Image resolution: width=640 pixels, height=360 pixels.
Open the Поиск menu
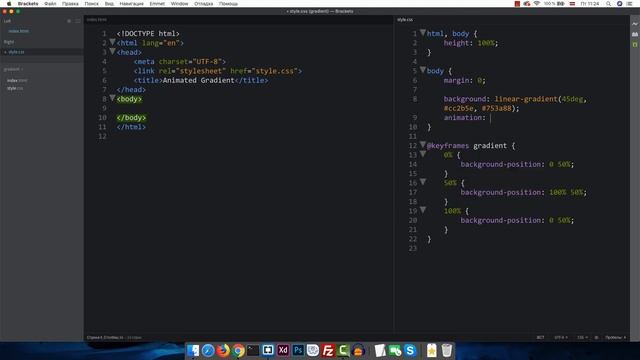[x=91, y=4]
